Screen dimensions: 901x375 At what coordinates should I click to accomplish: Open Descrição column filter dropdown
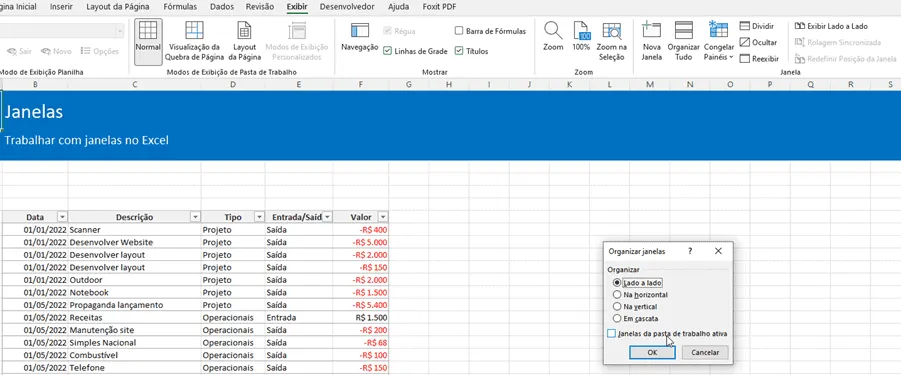[195, 217]
